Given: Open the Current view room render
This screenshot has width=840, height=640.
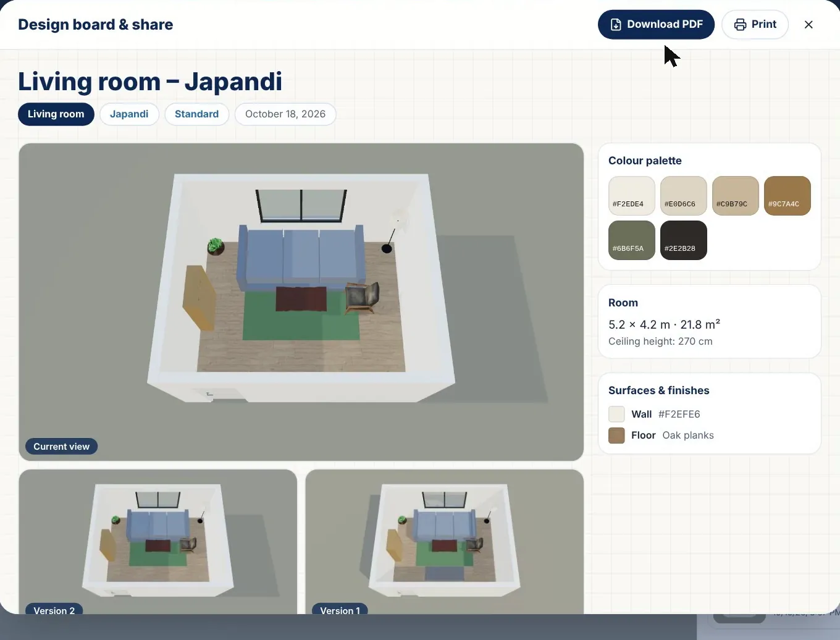Looking at the screenshot, I should point(301,302).
